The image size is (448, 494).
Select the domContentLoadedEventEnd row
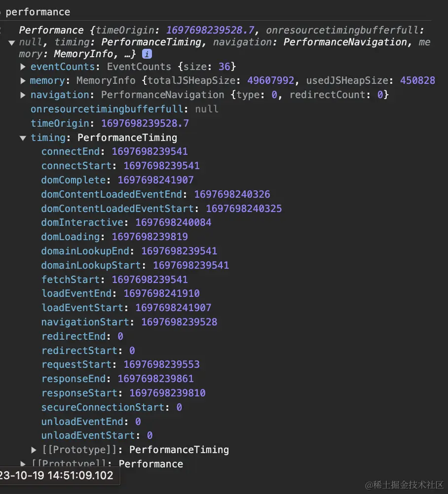click(x=155, y=194)
